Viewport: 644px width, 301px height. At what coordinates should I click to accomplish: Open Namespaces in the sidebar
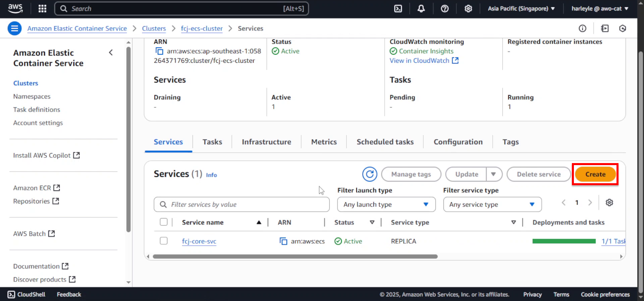click(32, 97)
